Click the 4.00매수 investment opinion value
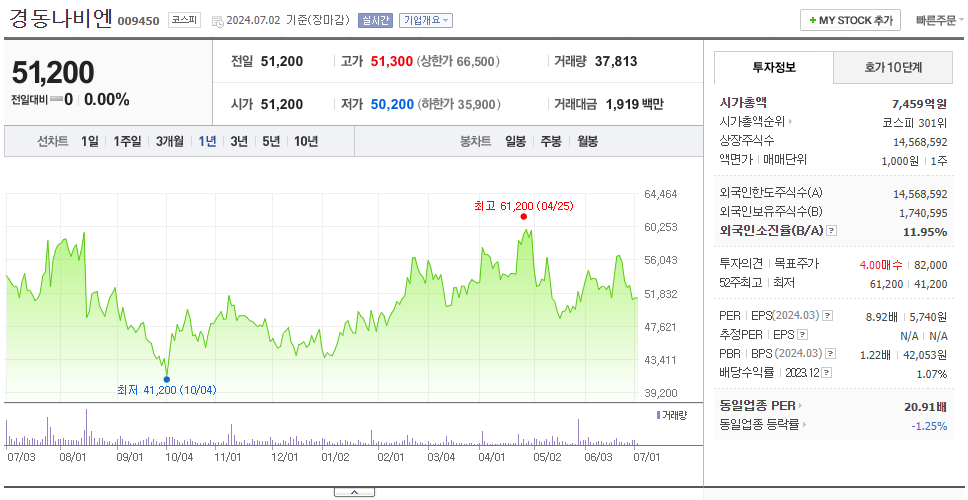Screen dimensions: 968x500 (x=881, y=265)
